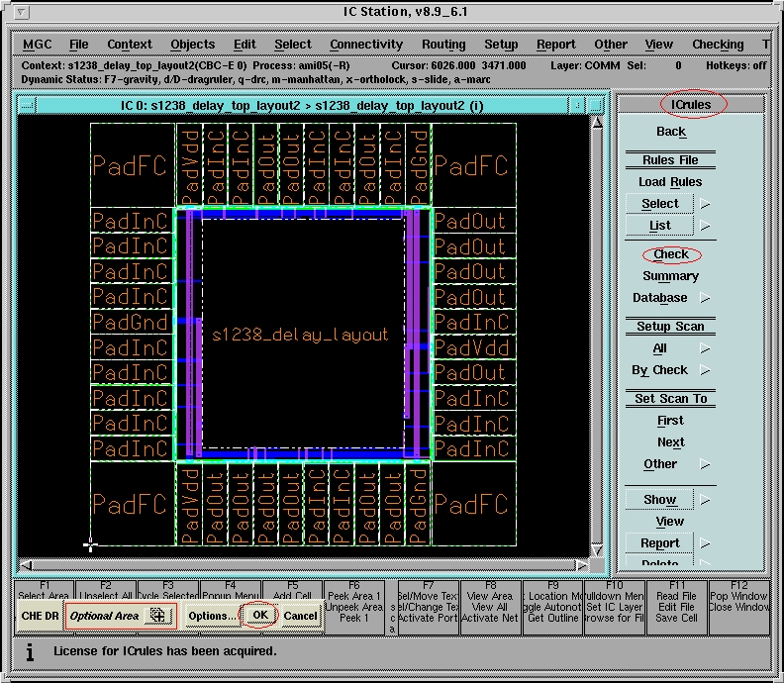Click Load Rules in the palette
Image resolution: width=784 pixels, height=683 pixels.
pyautogui.click(x=670, y=182)
